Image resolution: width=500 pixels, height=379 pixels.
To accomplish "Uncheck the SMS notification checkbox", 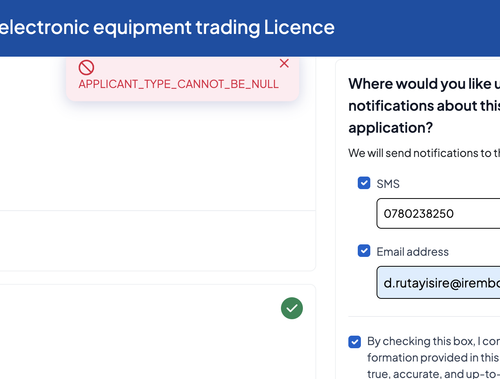I will 364,183.
